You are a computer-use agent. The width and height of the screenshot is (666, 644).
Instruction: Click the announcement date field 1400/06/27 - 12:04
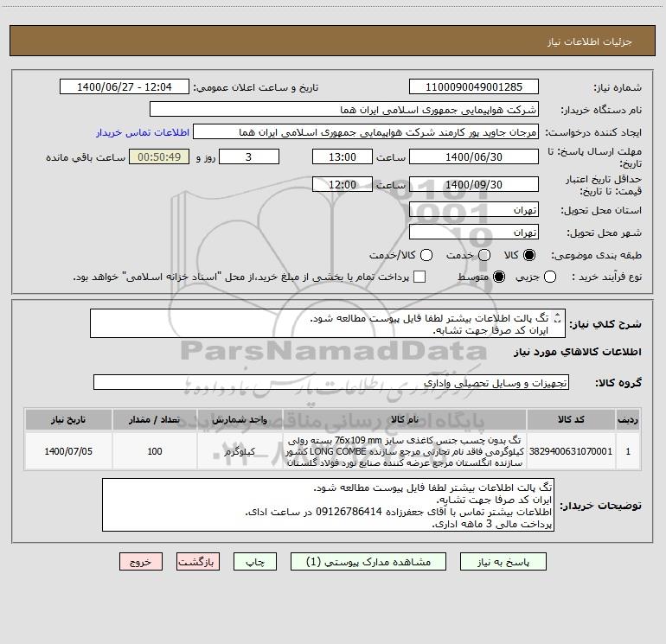[125, 86]
